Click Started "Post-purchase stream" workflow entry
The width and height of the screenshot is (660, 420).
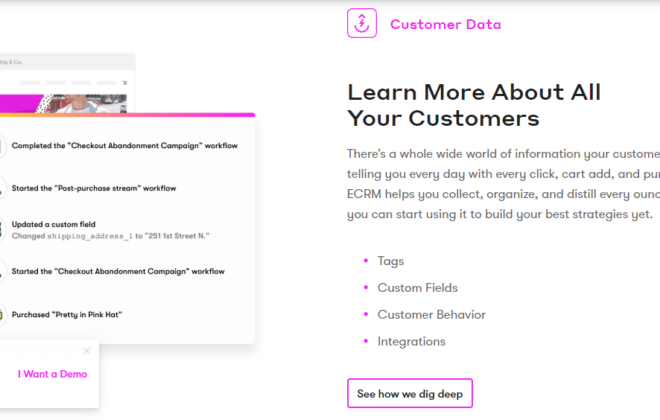click(x=94, y=188)
